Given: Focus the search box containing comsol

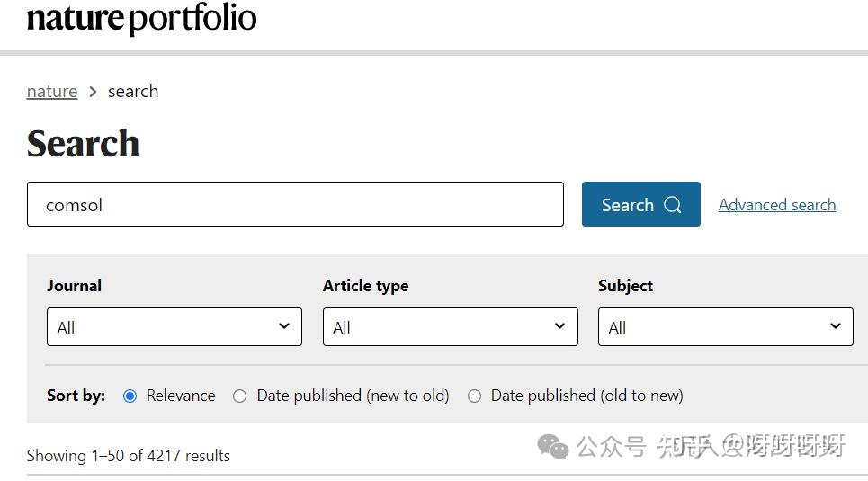Looking at the screenshot, I should 295,205.
